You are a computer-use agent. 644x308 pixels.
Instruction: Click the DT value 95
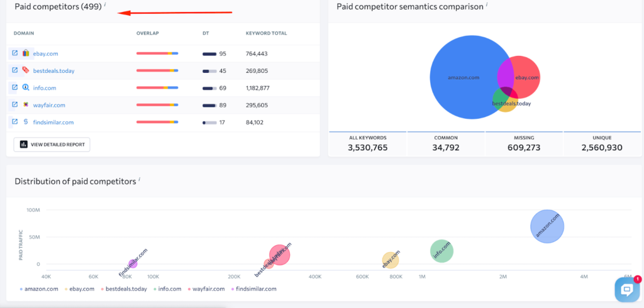(223, 53)
